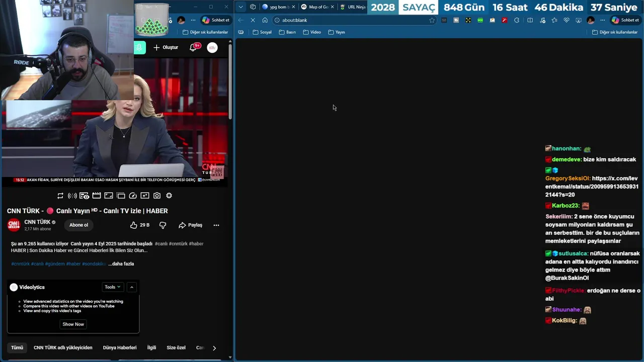Screen dimensions: 644x362
Task: Open enhancer settings gear icon under video
Action: click(169, 196)
